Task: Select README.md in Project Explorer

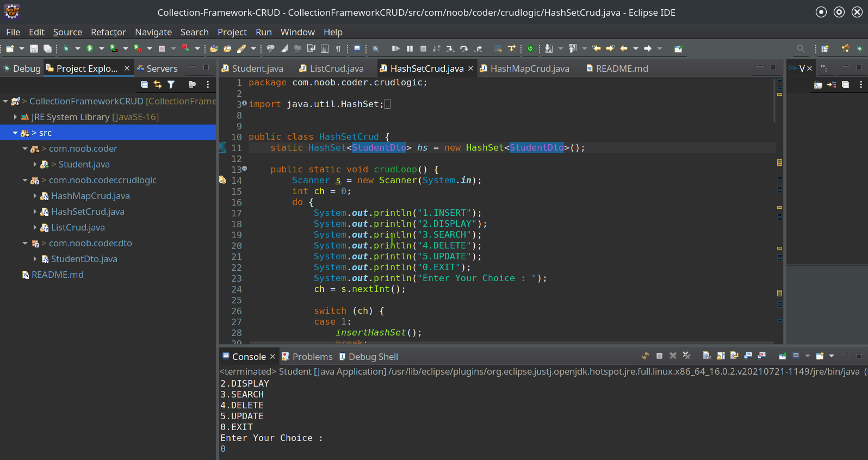Action: pos(57,275)
